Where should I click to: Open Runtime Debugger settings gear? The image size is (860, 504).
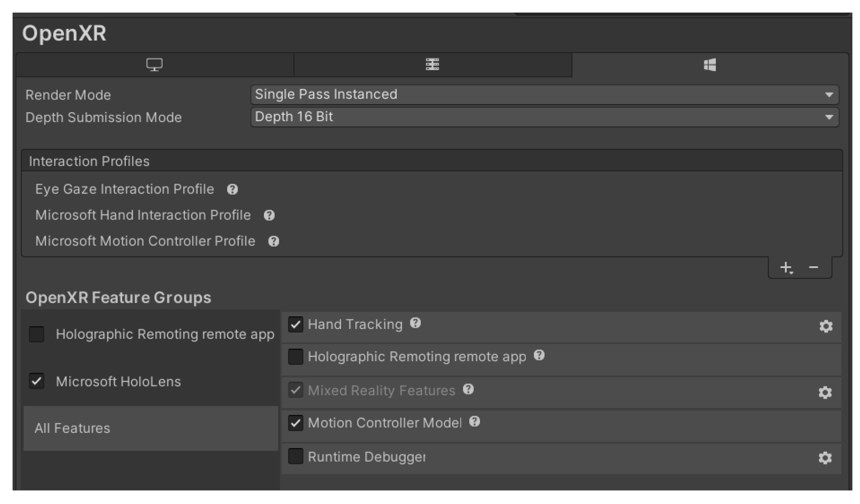coord(825,458)
